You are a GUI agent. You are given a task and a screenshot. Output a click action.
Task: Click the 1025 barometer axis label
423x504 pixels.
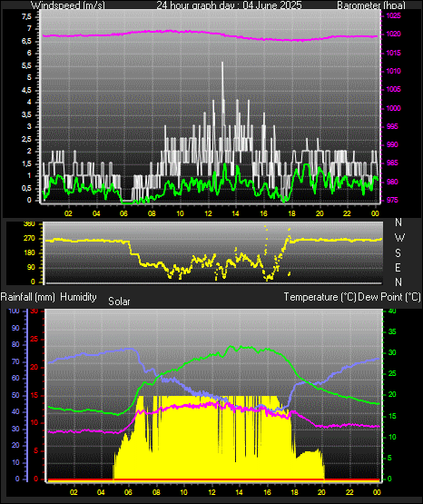tap(393, 15)
